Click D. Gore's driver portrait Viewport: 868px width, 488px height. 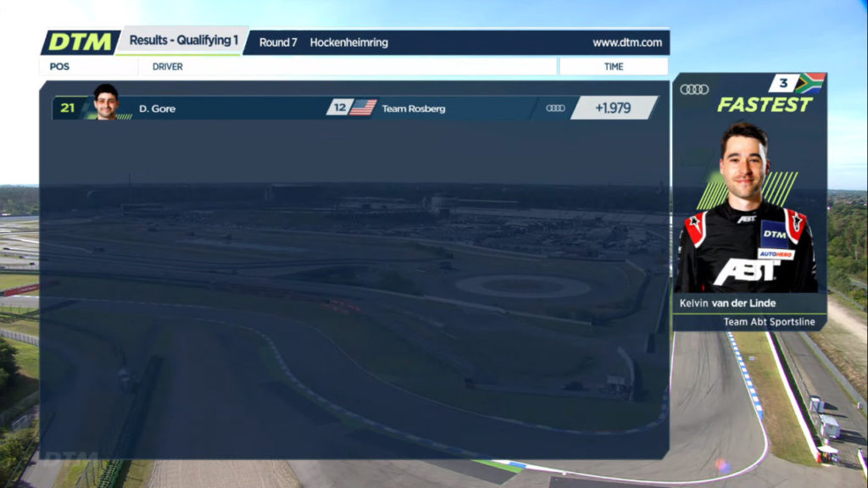pyautogui.click(x=106, y=102)
